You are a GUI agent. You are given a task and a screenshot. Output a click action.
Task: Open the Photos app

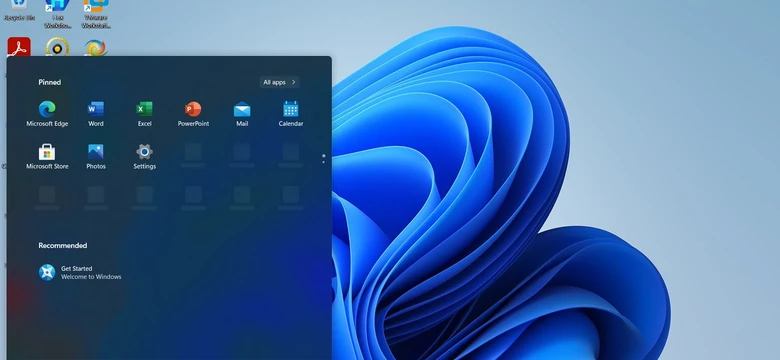pos(96,157)
